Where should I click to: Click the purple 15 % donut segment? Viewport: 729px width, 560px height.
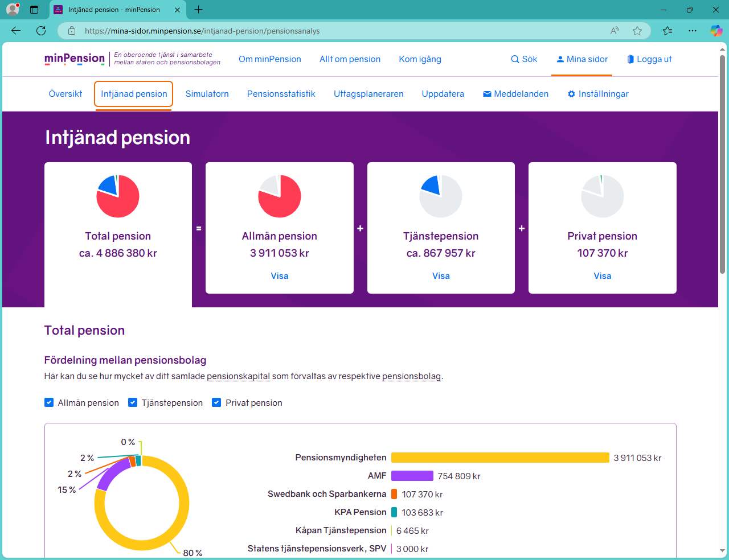(x=111, y=475)
